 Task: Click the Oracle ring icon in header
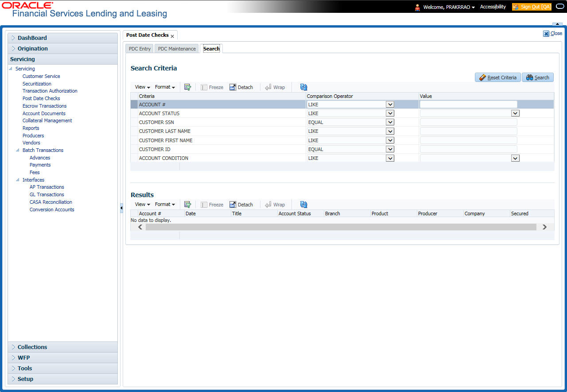point(559,7)
